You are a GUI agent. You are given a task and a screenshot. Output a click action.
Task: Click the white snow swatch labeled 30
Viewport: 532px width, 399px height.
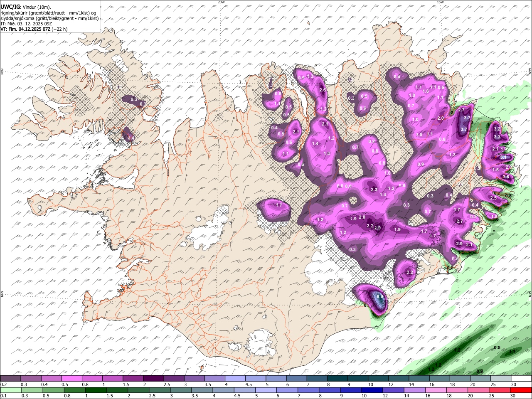(521, 379)
